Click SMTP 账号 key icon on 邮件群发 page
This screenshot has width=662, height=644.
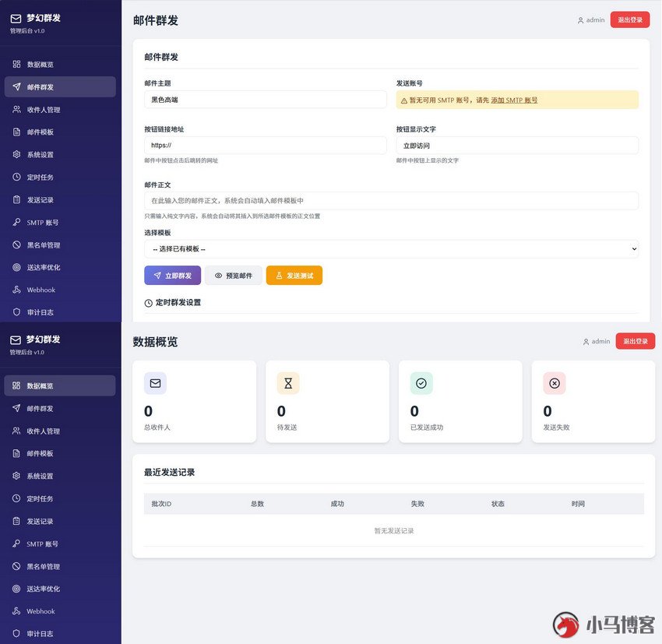point(16,222)
